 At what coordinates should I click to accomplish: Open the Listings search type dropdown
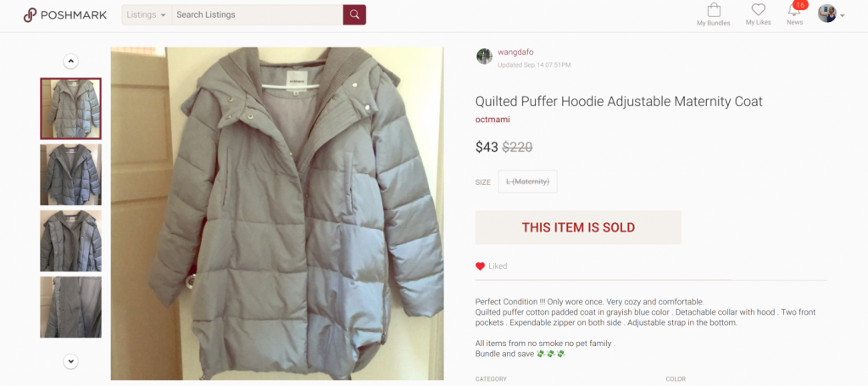[x=147, y=14]
